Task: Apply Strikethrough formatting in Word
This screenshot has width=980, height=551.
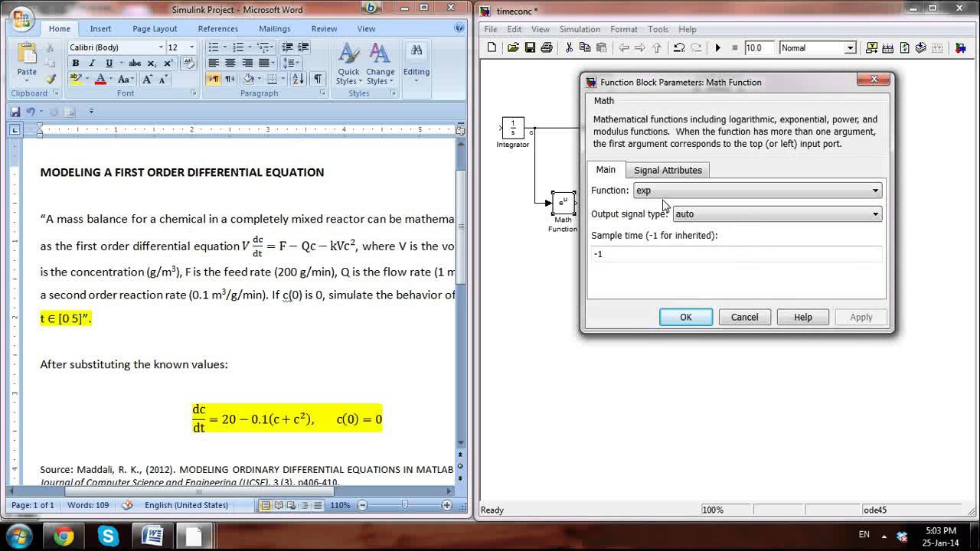Action: [x=135, y=64]
